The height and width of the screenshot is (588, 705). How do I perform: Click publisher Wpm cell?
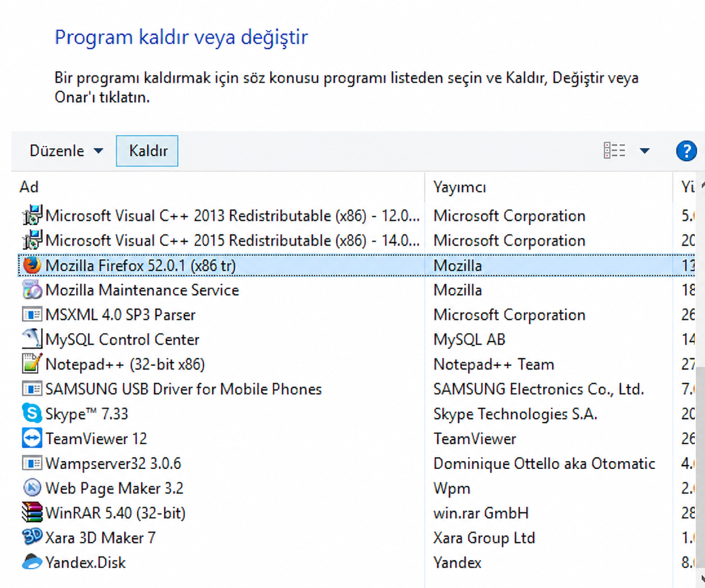pos(452,488)
